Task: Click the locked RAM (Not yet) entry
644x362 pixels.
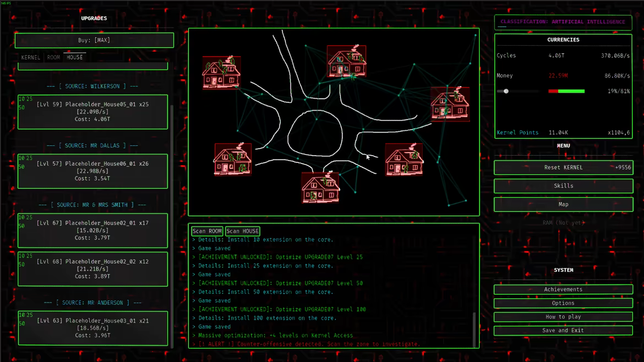Action: coord(564,222)
